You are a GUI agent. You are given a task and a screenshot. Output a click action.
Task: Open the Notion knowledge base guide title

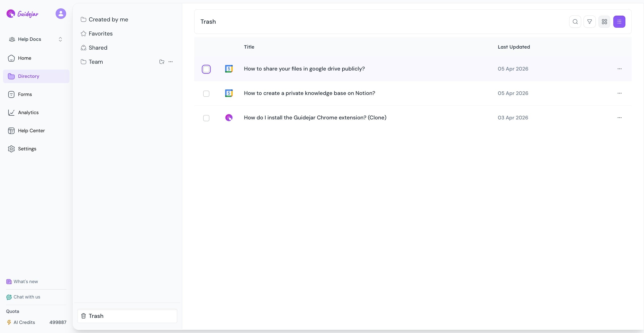(x=309, y=93)
